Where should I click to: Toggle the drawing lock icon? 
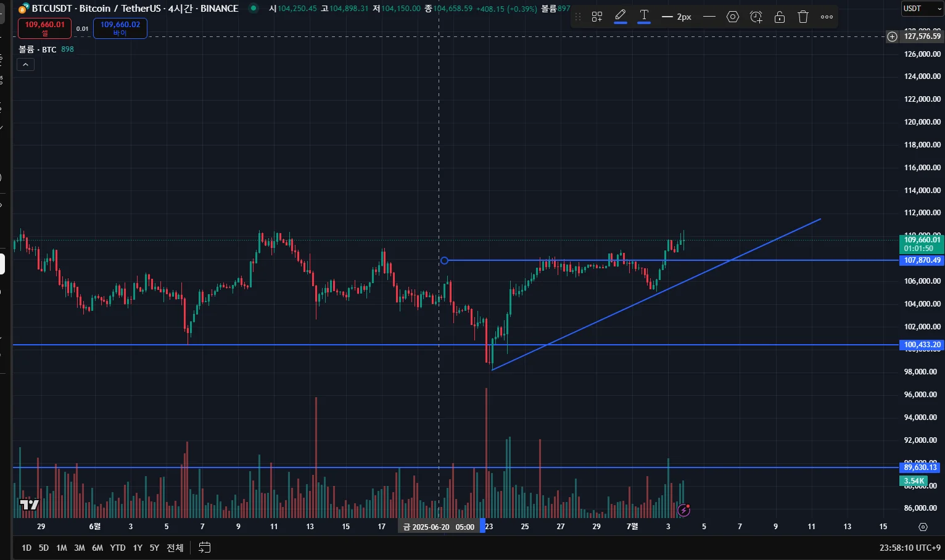(x=780, y=17)
